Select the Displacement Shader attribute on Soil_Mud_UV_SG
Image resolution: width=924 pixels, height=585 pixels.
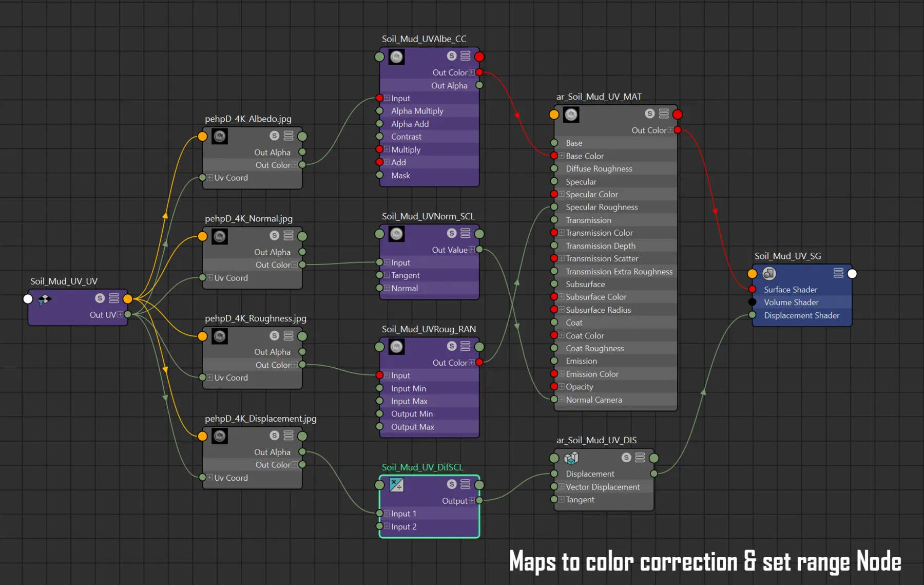tap(801, 315)
